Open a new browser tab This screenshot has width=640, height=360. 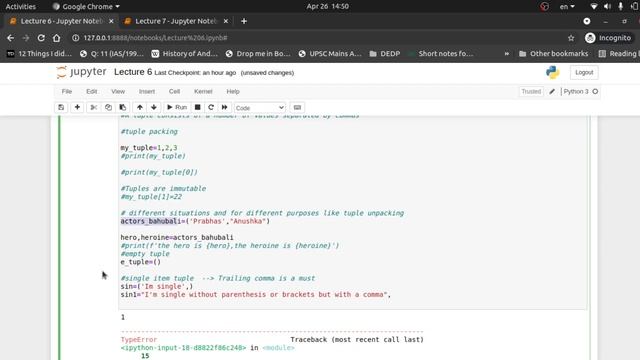click(x=244, y=21)
